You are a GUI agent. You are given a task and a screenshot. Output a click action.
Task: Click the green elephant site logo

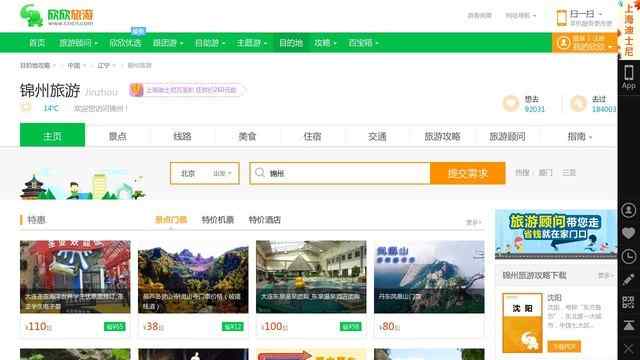[x=31, y=16]
